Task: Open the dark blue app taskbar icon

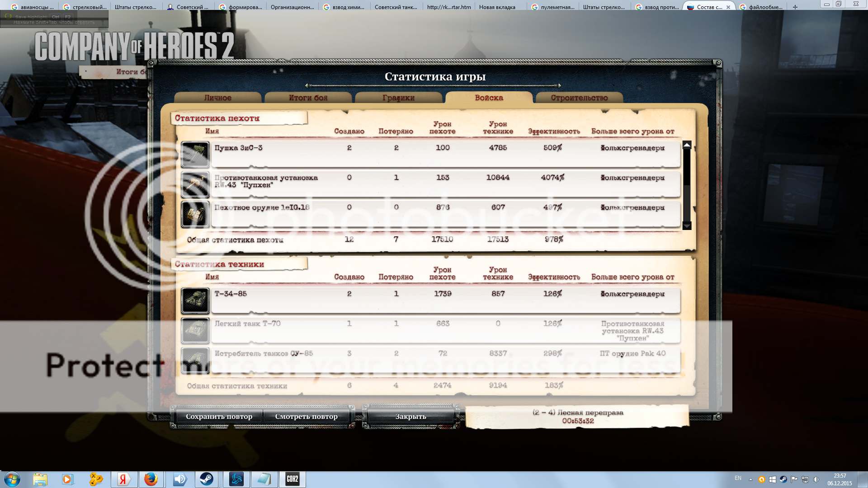Action: 236,479
